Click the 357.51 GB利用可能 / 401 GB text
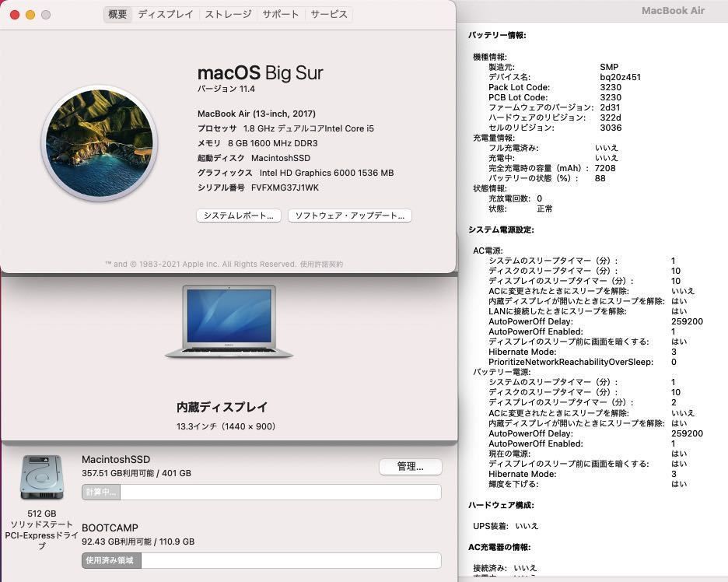728x582 pixels. (x=137, y=473)
